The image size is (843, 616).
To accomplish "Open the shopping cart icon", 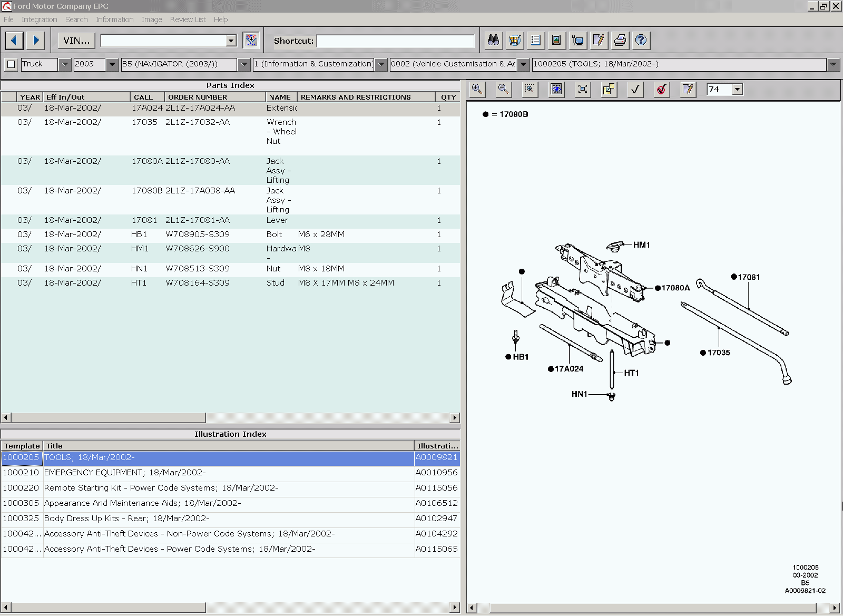I will (515, 40).
